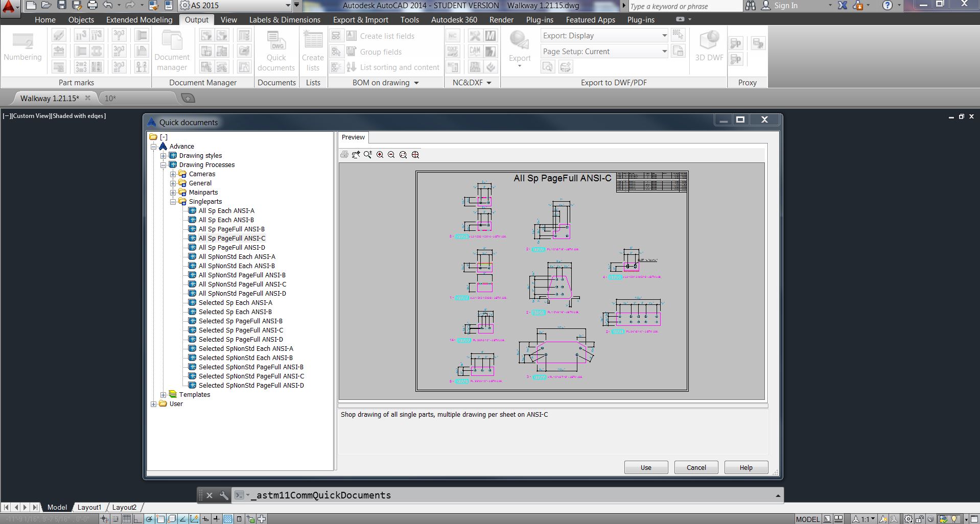Switch to the Extended Modeling ribbon tab

pos(139,20)
